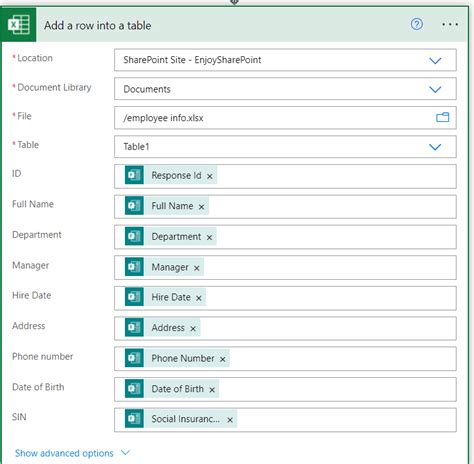The width and height of the screenshot is (474, 464).
Task: Remove the Full Name token with its x
Action: tap(201, 207)
